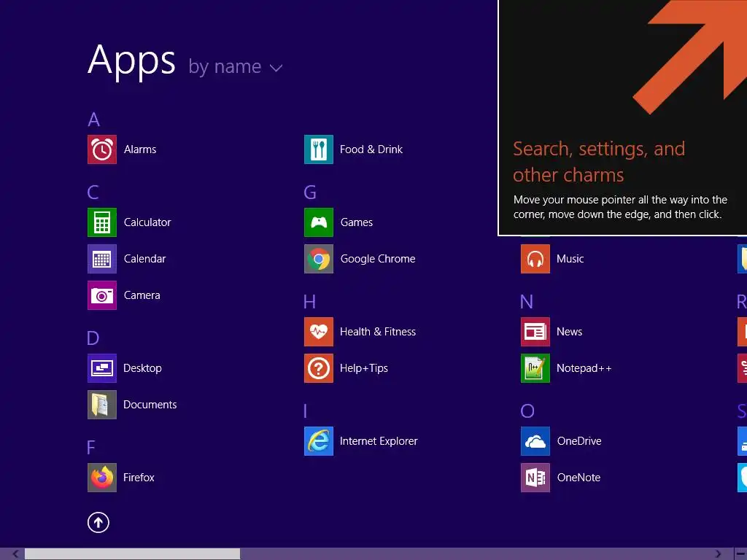Click the 'Games' app label
This screenshot has width=747, height=560.
click(x=357, y=222)
